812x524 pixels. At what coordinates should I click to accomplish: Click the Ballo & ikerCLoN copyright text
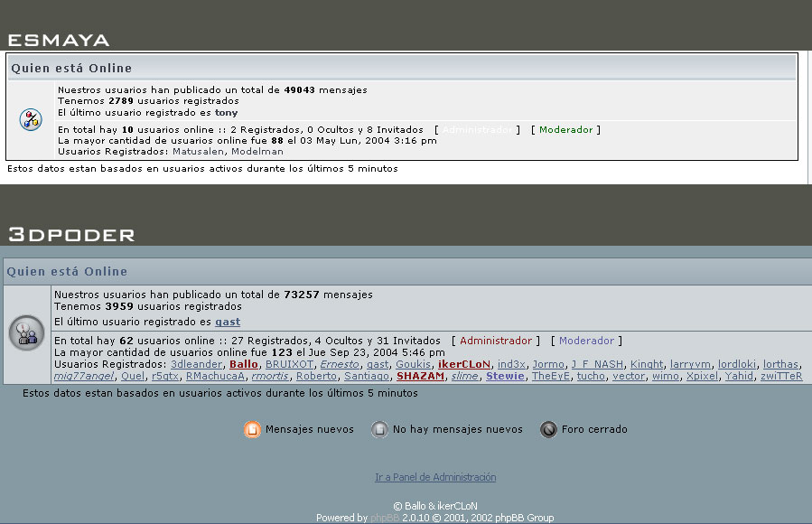click(x=435, y=506)
